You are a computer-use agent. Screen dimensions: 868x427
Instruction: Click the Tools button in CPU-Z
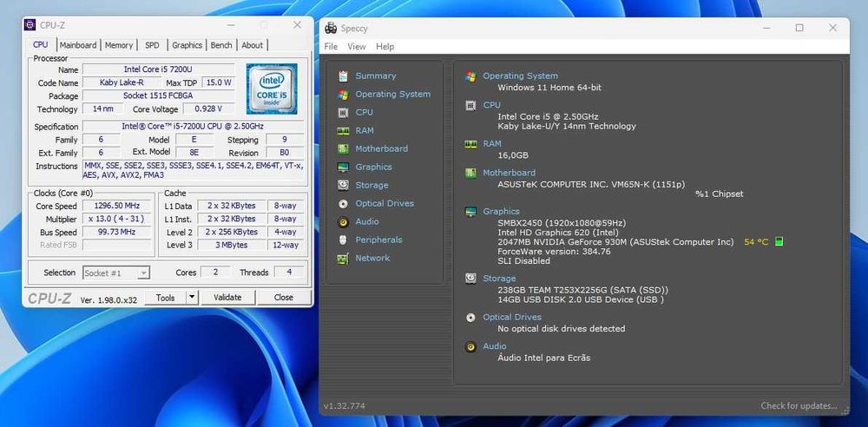click(166, 298)
